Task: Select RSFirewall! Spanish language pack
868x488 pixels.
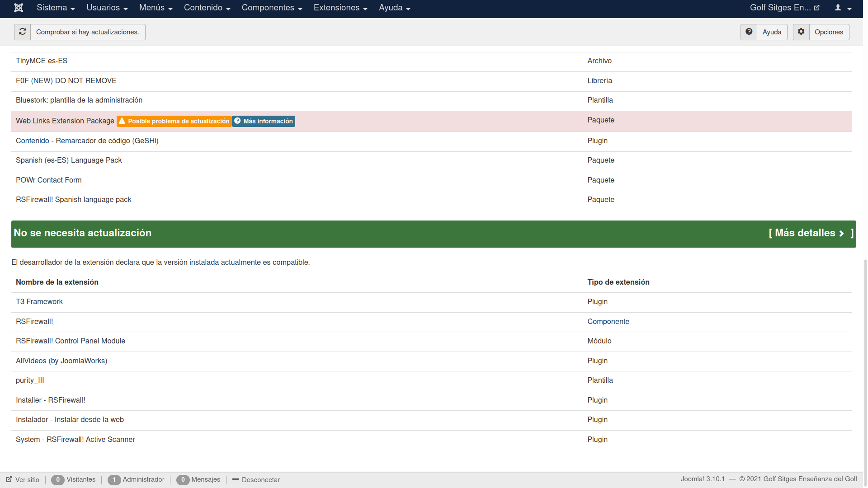Action: pyautogui.click(x=74, y=200)
